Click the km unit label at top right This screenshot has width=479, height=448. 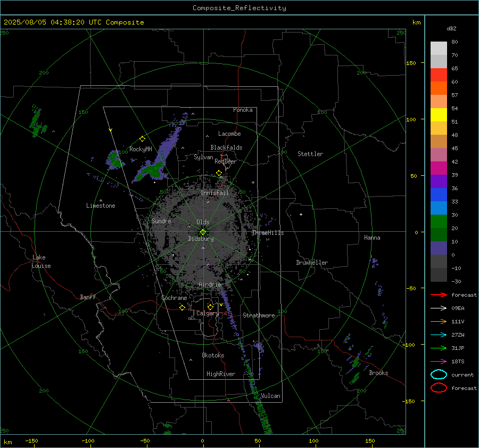click(416, 22)
